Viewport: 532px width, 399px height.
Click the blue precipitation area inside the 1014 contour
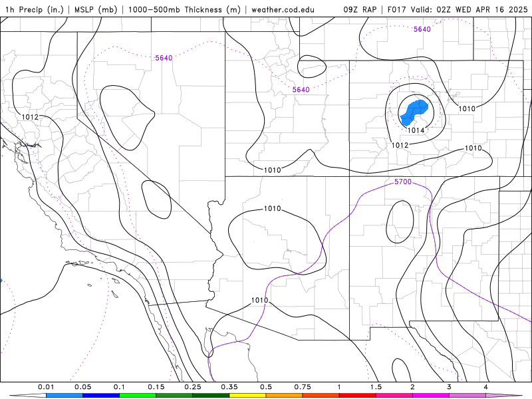point(414,112)
